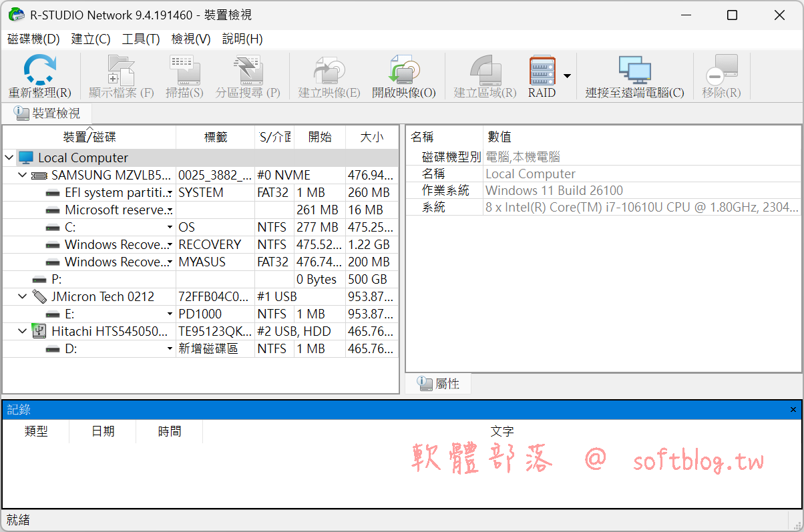Click the 分區搜尋 toolbar icon
The image size is (804, 532).
click(247, 70)
